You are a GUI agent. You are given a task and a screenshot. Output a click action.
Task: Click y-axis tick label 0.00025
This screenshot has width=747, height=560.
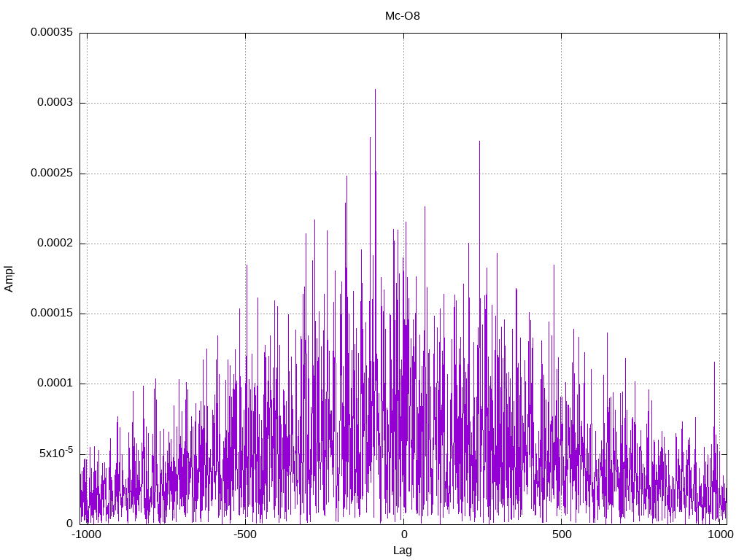(x=52, y=173)
